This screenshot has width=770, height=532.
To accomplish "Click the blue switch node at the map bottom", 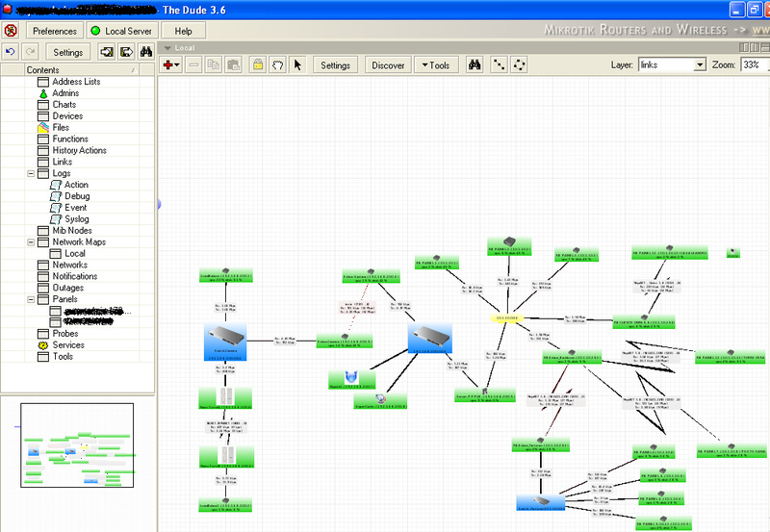I will 541,502.
